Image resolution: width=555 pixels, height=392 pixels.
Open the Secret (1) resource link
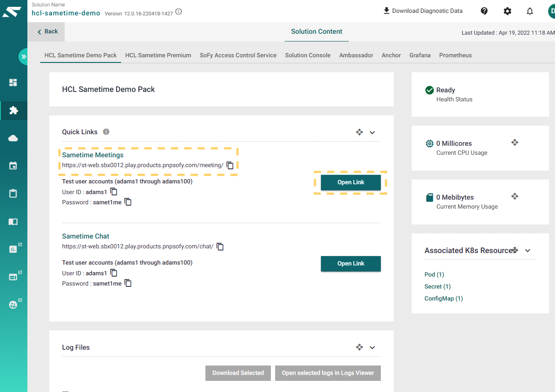438,286
